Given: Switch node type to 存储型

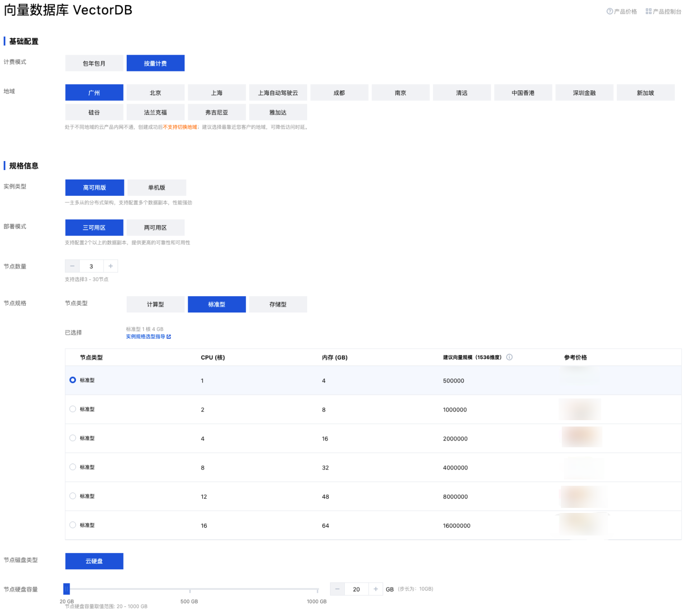Looking at the screenshot, I should click(x=278, y=304).
